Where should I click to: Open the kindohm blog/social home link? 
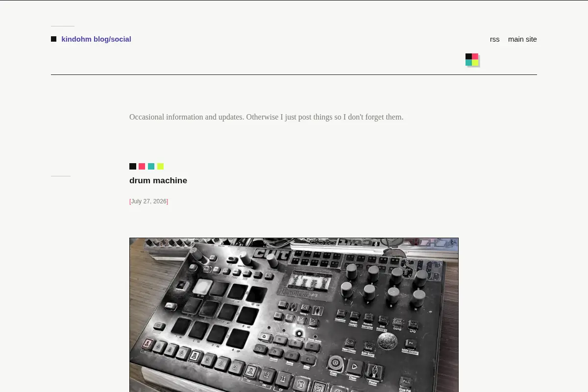pos(96,39)
